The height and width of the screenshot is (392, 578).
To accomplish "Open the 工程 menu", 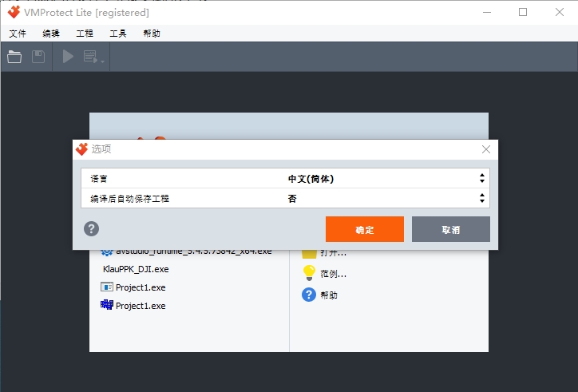I will 85,34.
